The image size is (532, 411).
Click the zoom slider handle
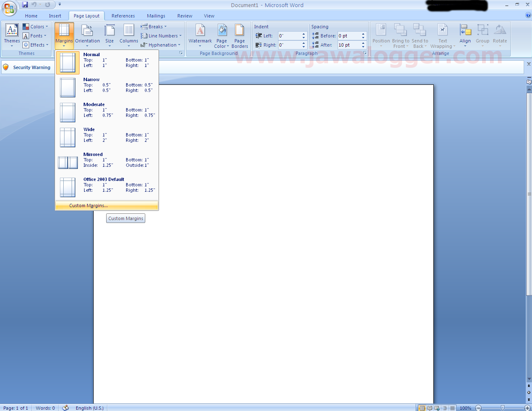[503, 408]
